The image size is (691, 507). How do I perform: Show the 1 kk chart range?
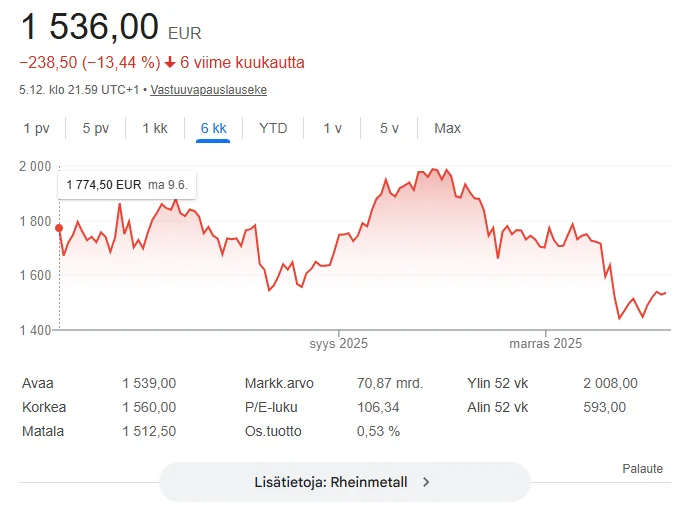click(155, 128)
